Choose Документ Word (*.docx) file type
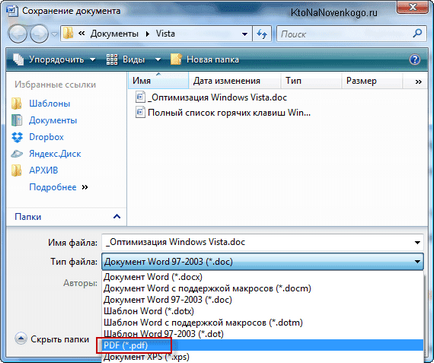This screenshot has height=363, width=434. [x=263, y=277]
